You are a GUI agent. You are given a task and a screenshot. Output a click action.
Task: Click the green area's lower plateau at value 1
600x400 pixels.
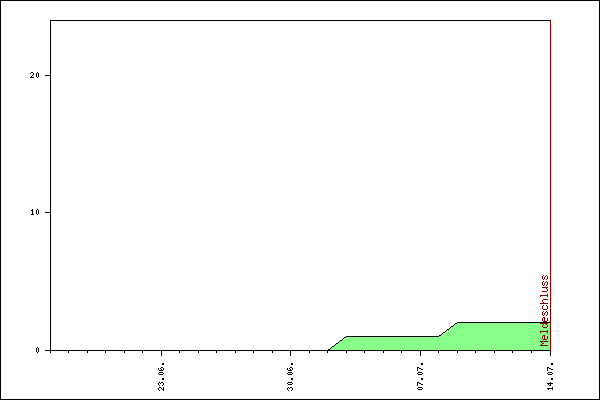tap(392, 343)
